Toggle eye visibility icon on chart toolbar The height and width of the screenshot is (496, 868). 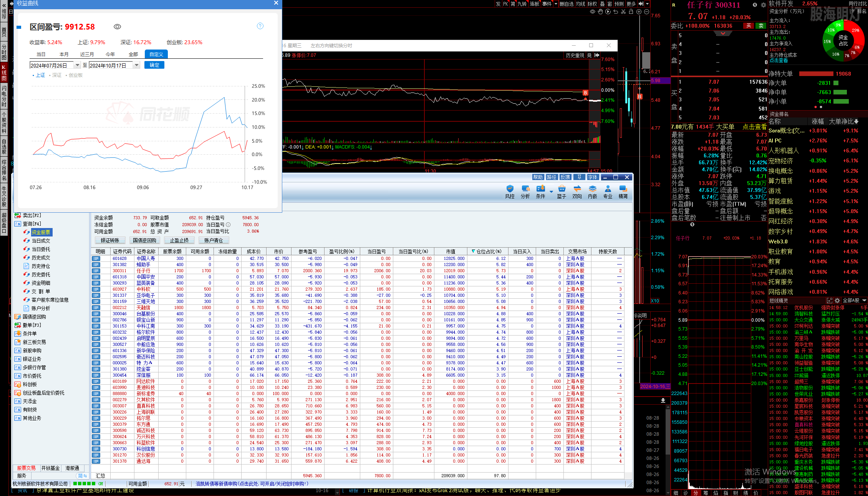pyautogui.click(x=593, y=12)
